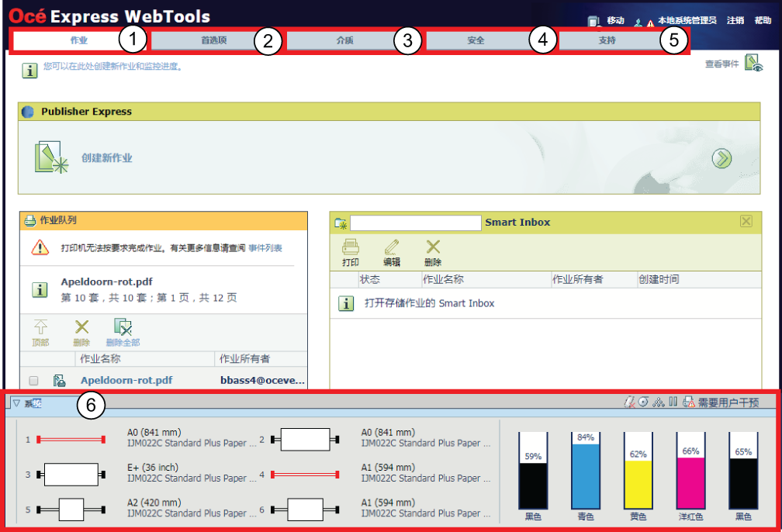782x532 pixels.
Task: Focus the Smart Inbox name field
Action: (416, 223)
